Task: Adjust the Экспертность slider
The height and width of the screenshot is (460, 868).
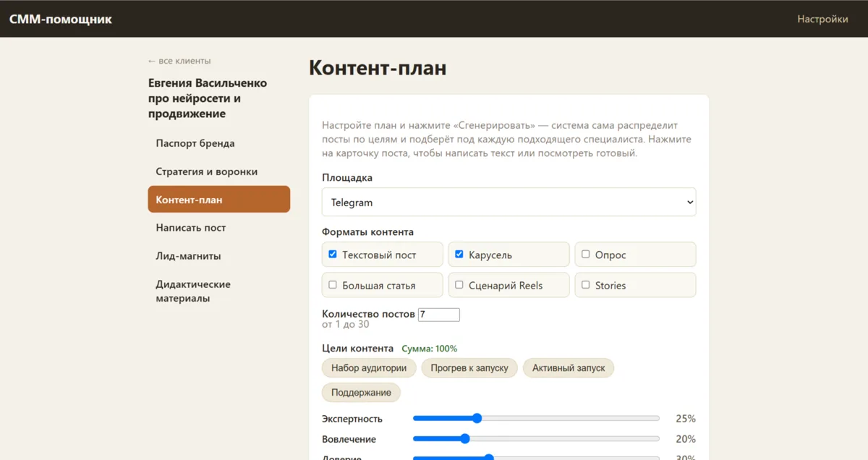Action: (536, 418)
